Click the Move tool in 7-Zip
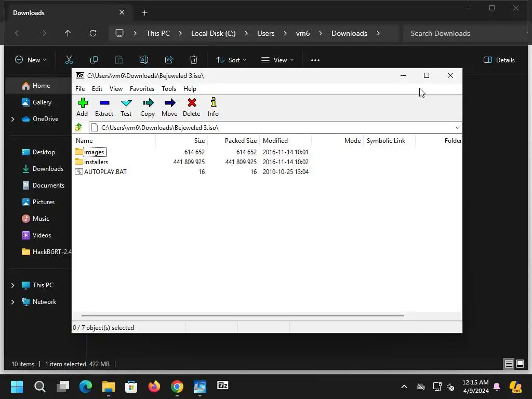The image size is (532, 399). tap(169, 107)
